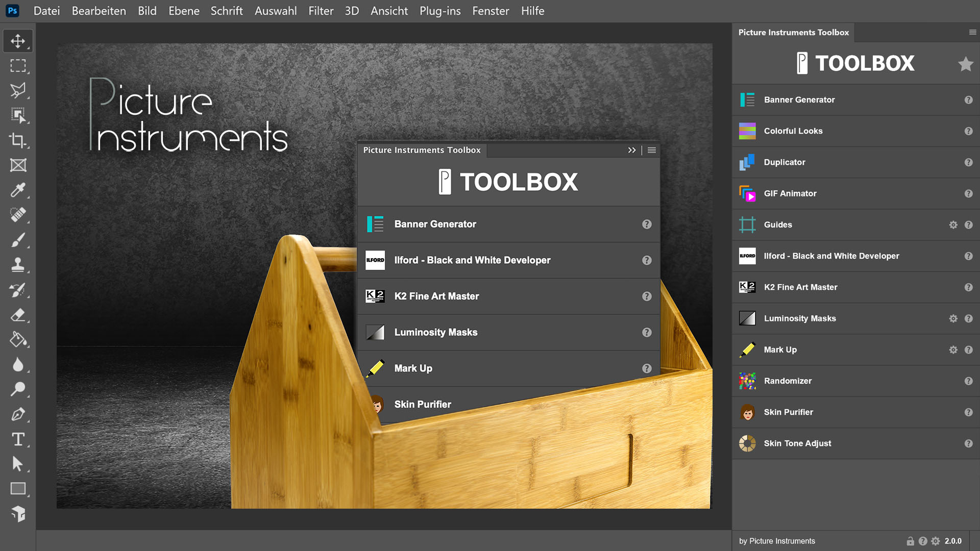Show help for Skin Tone Adjust
The width and height of the screenshot is (980, 551).
point(968,443)
